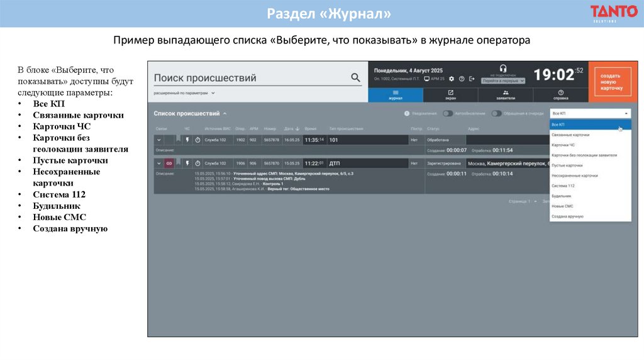Toggle the Обращения в очереди switch

[x=497, y=113]
